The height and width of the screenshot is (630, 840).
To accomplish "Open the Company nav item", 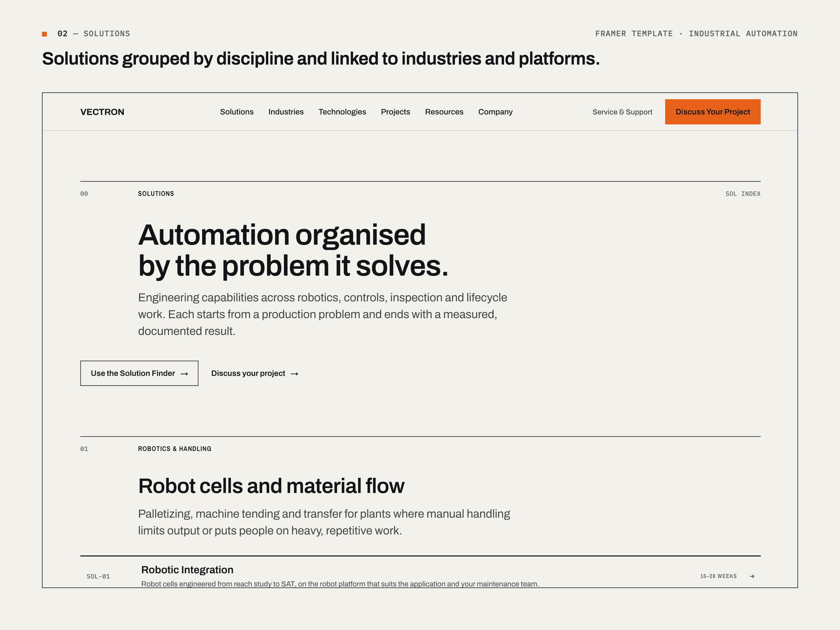I will pyautogui.click(x=495, y=112).
